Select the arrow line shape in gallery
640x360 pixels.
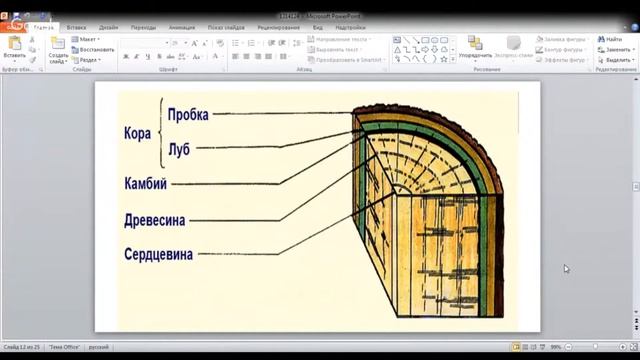[416, 40]
